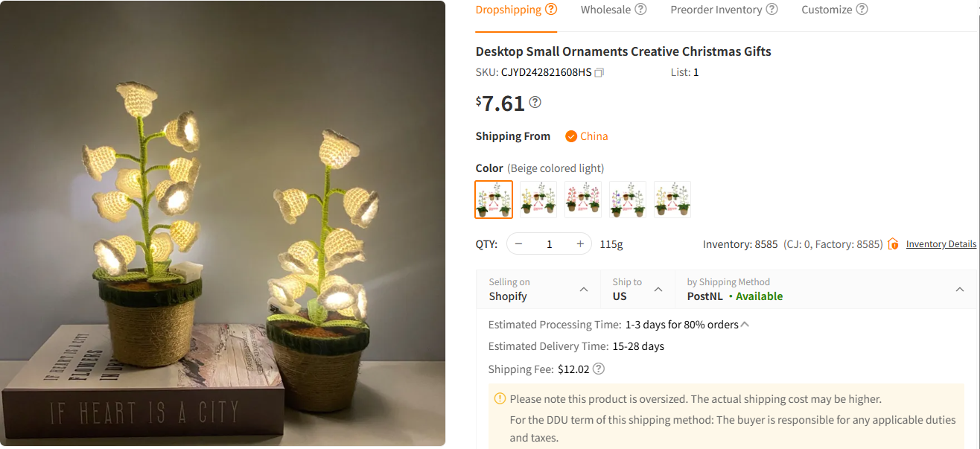This screenshot has width=980, height=449.
Task: Select the currently active beige light thumbnail
Action: tap(494, 199)
